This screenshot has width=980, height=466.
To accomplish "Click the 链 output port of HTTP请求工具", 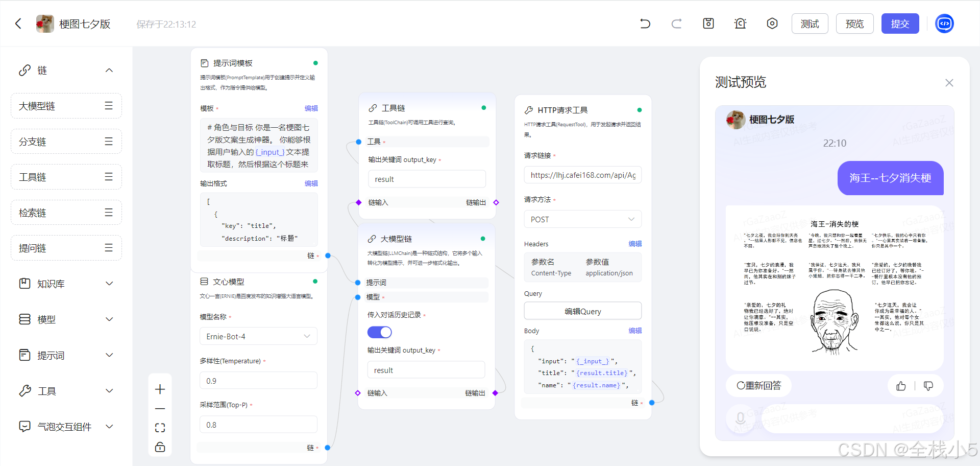I will coord(652,403).
